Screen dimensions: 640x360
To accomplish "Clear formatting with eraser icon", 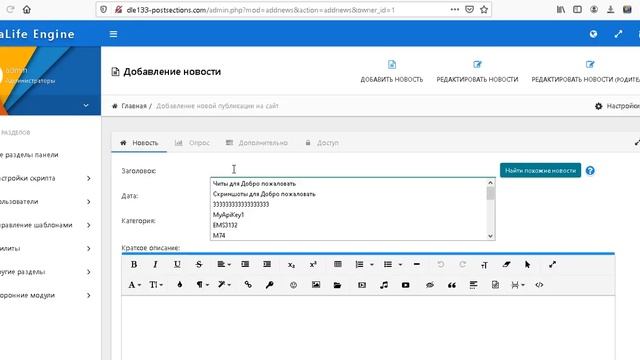I will coord(506,264).
